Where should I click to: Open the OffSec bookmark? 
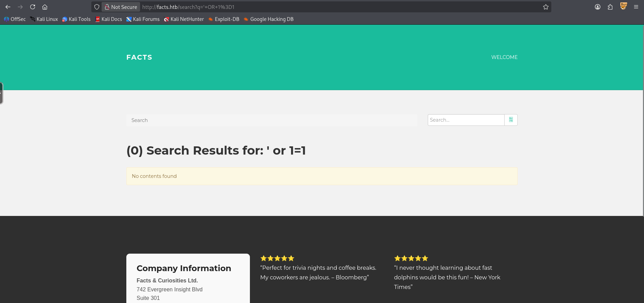pyautogui.click(x=15, y=19)
